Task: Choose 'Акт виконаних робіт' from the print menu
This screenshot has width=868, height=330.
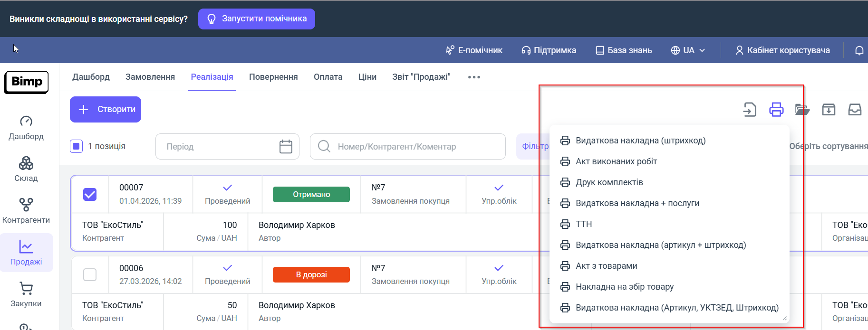Action: pyautogui.click(x=616, y=161)
